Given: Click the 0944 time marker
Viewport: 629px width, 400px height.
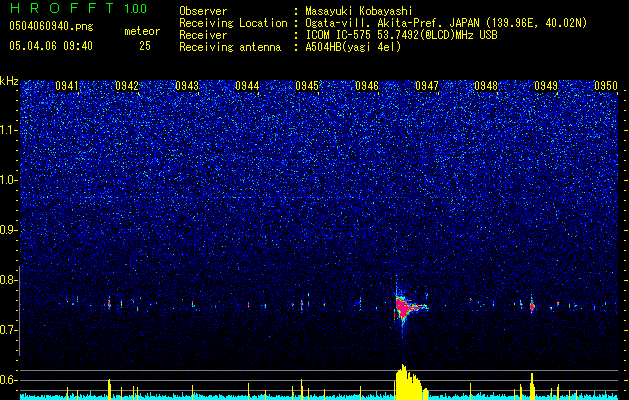Looking at the screenshot, I should 247,86.
